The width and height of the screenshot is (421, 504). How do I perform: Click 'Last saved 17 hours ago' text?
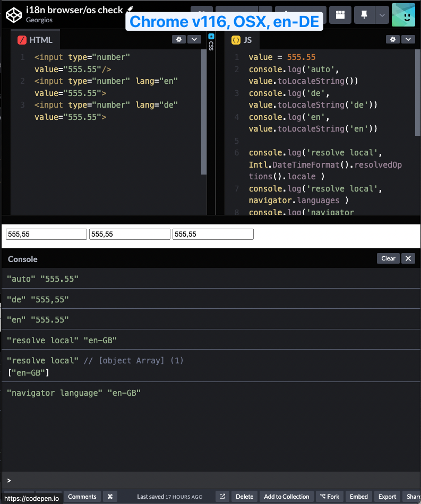[x=170, y=497]
